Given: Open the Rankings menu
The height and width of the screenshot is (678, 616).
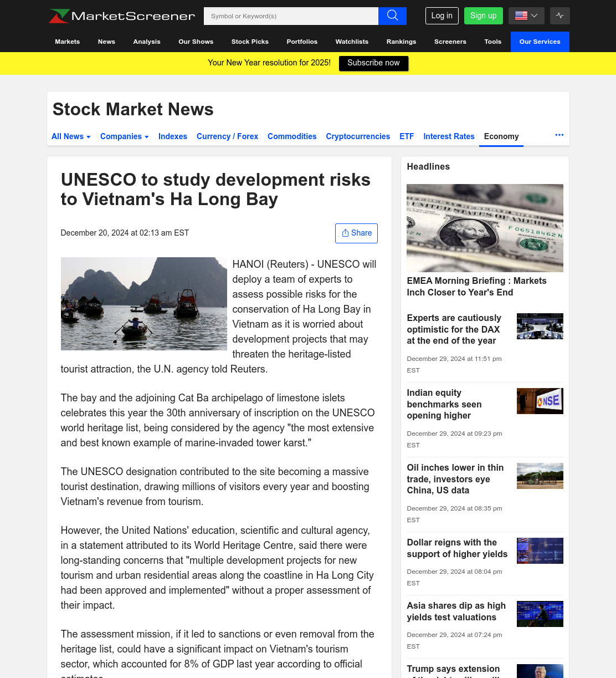Looking at the screenshot, I should pos(401,42).
